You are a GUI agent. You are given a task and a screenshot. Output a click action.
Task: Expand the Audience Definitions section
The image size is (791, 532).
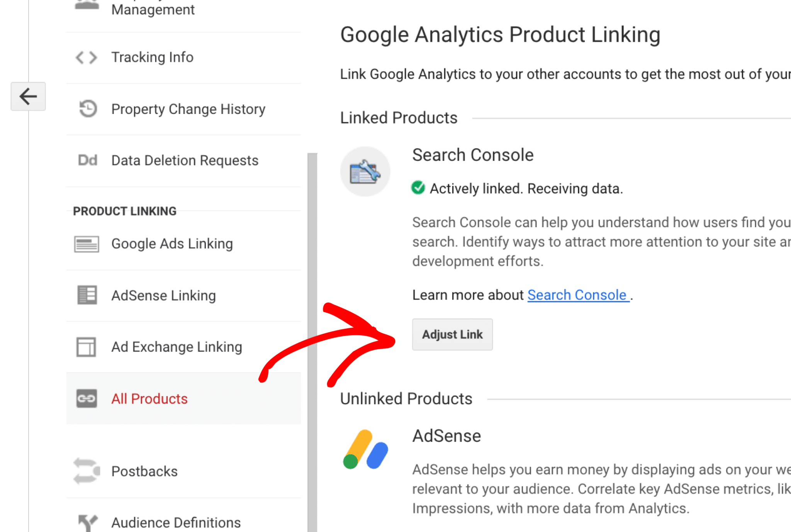pyautogui.click(x=176, y=522)
